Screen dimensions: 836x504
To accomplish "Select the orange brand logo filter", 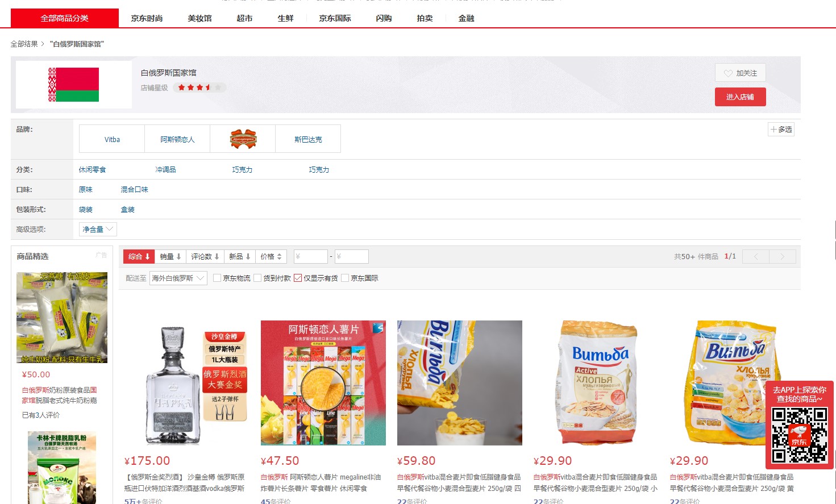I will (243, 139).
